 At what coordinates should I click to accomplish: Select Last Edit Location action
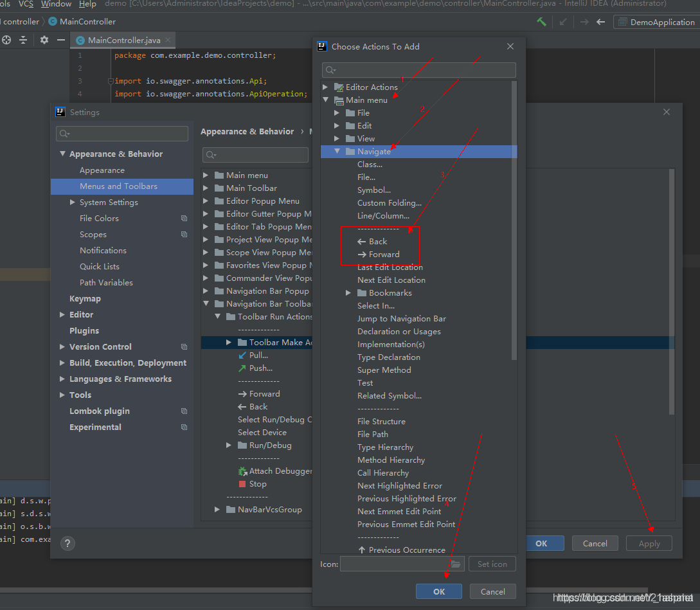390,267
